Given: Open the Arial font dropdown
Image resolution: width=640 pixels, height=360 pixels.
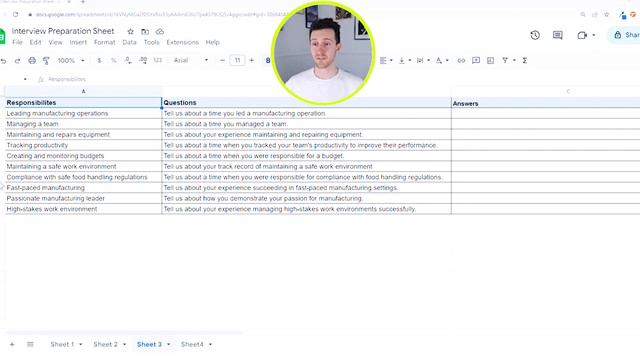Looking at the screenshot, I should tap(191, 60).
